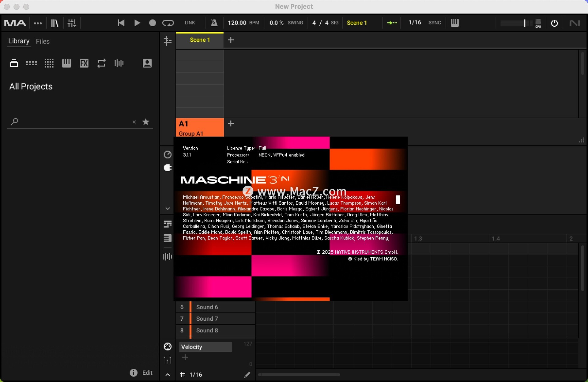Toggle the metronome icon

214,23
